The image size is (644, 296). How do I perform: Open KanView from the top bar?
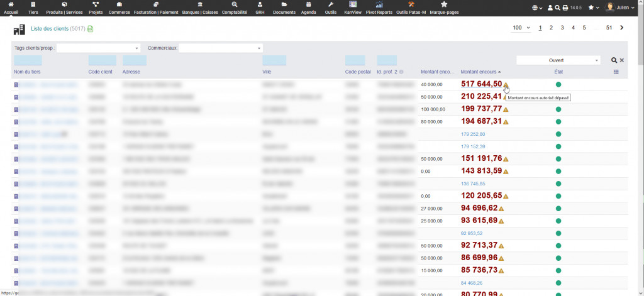point(353,8)
